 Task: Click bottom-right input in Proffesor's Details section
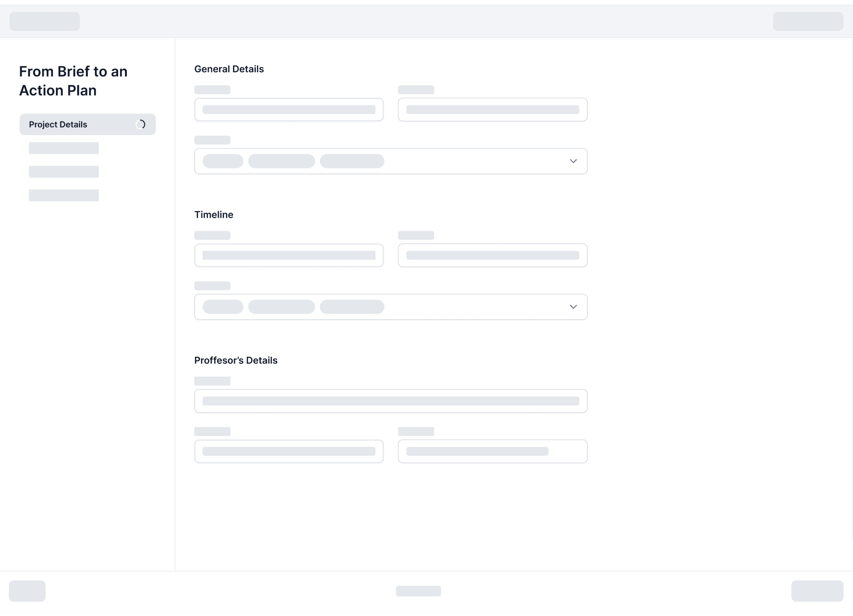click(492, 451)
